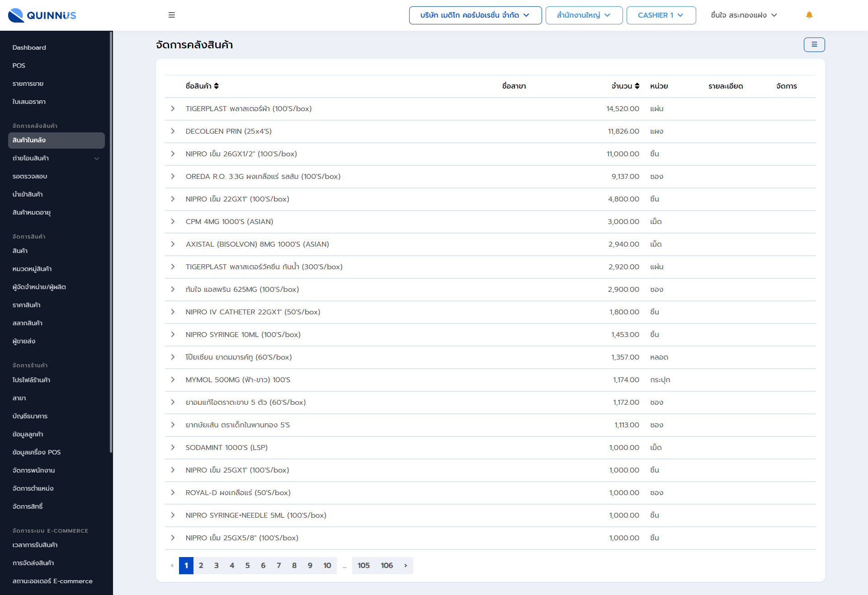Jump to last page 106
This screenshot has width=868, height=595.
(387, 565)
